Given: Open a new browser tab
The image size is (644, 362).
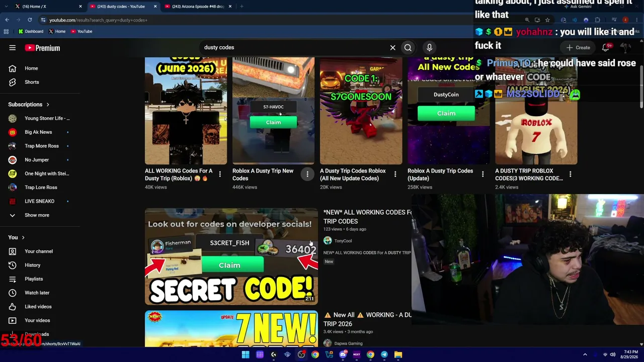Looking at the screenshot, I should [242, 7].
